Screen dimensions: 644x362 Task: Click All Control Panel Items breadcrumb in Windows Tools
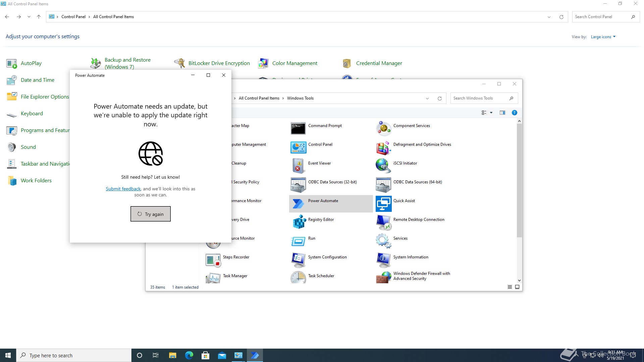259,98
